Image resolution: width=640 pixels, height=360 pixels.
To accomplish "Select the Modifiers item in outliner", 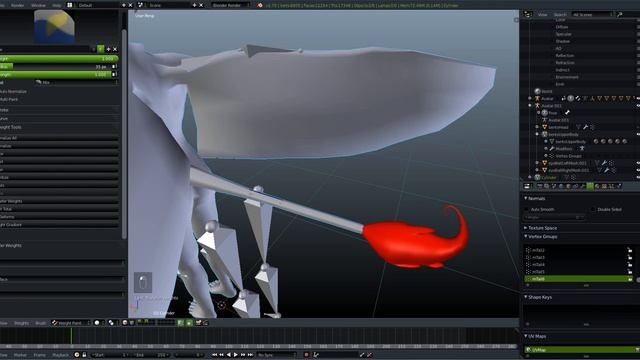I will pos(564,149).
